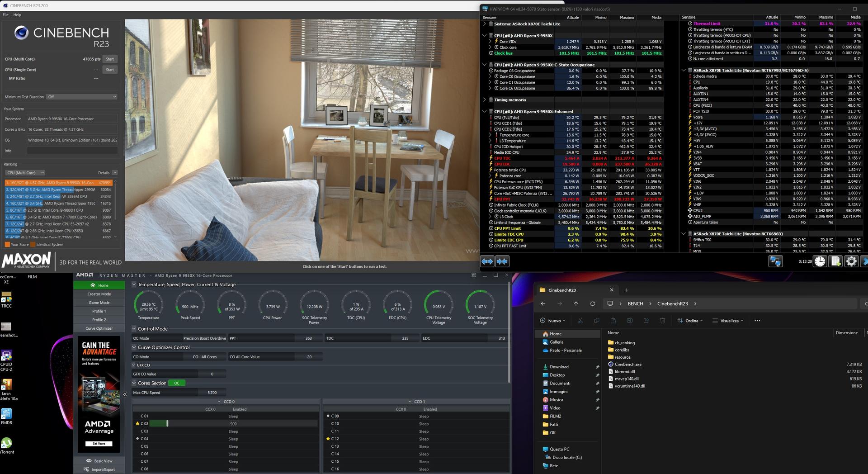Viewport: 868px width, 474px height.
Task: Click Ryzen Master bug report icon
Action: (x=474, y=275)
